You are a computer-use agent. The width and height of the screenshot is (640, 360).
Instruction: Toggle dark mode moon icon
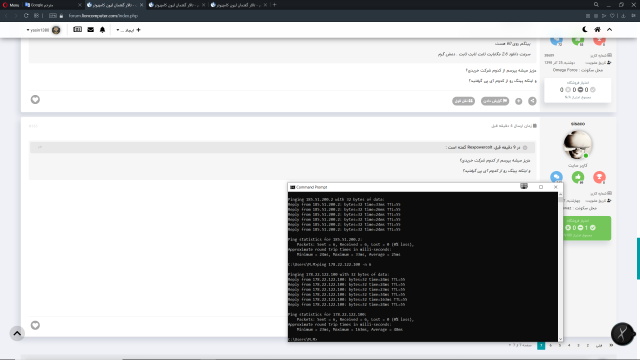[x=585, y=29]
